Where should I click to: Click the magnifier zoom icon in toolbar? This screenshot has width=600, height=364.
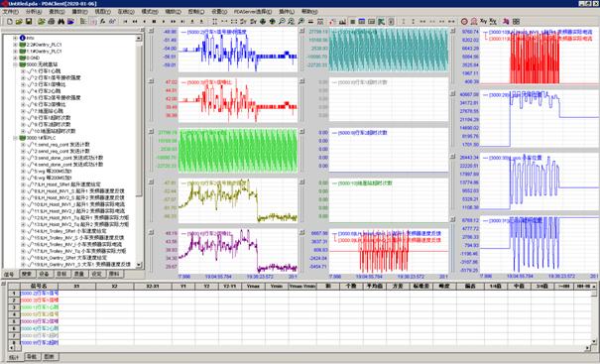coord(282,22)
